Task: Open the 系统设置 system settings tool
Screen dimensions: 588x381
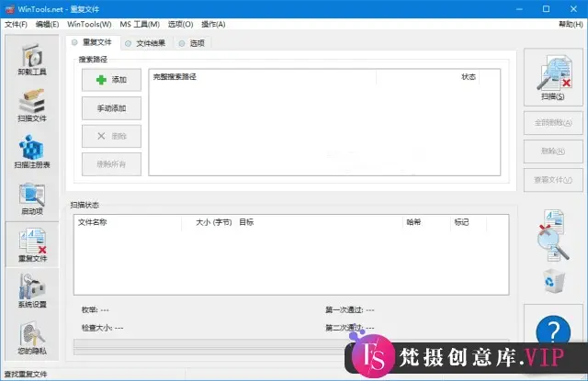Action: [x=32, y=291]
